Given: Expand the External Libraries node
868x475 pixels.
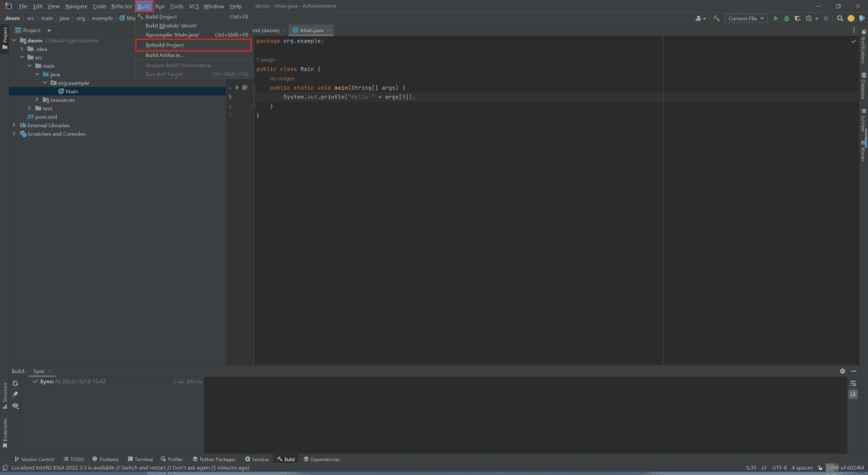Looking at the screenshot, I should tap(14, 126).
